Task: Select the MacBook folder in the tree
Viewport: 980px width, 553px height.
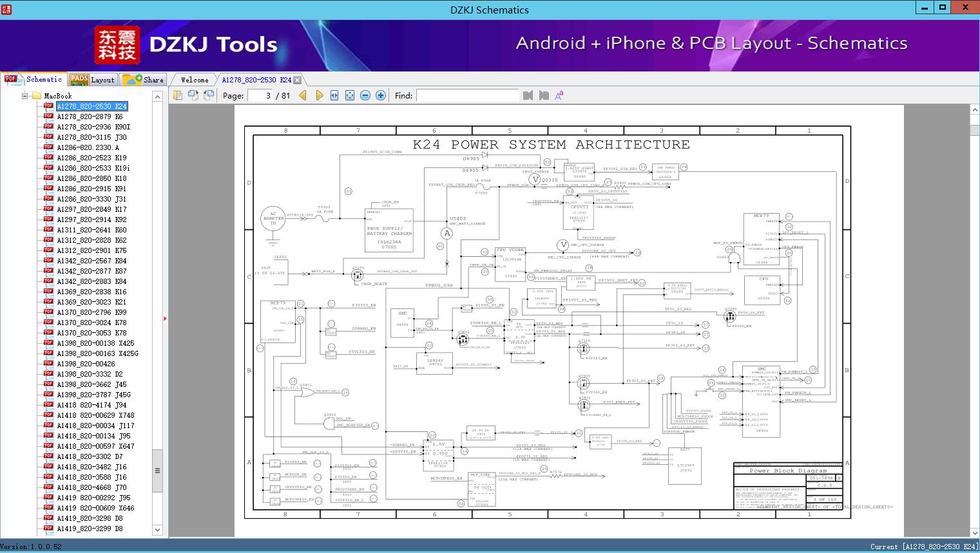Action: [58, 96]
